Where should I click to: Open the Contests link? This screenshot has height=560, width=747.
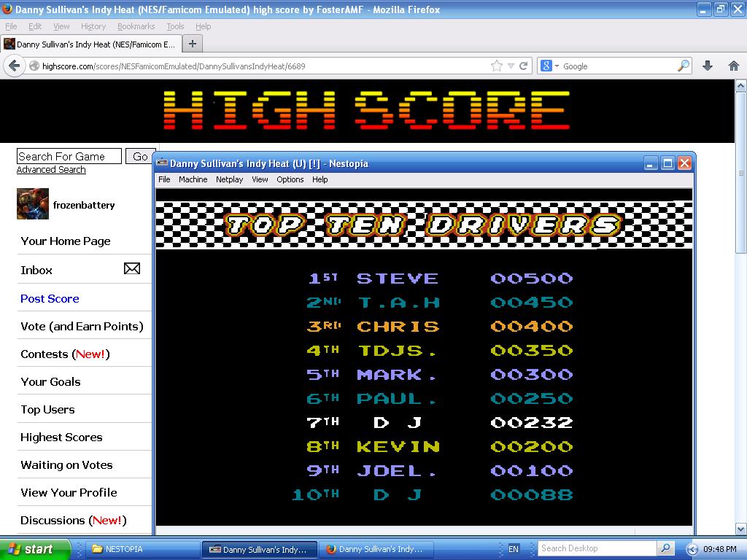click(x=65, y=354)
